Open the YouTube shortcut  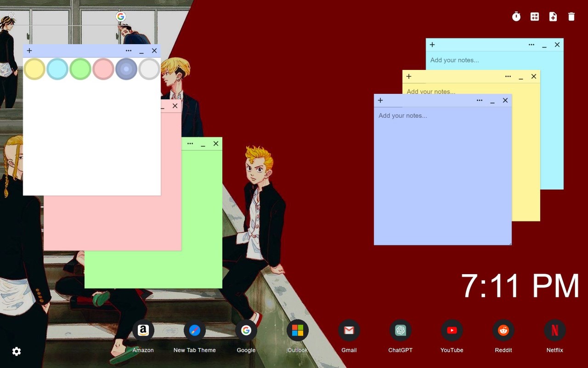click(452, 330)
